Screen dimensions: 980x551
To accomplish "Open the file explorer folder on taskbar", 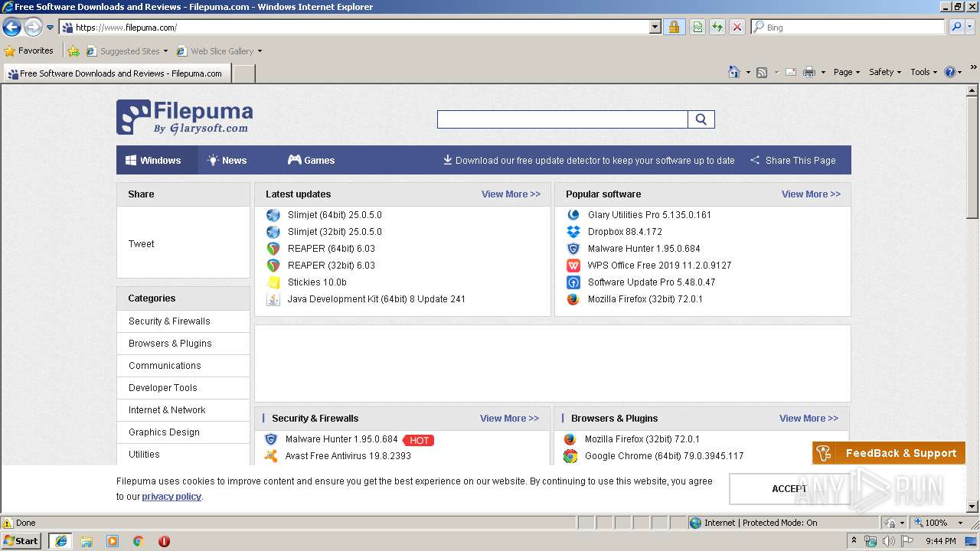I will click(x=87, y=541).
